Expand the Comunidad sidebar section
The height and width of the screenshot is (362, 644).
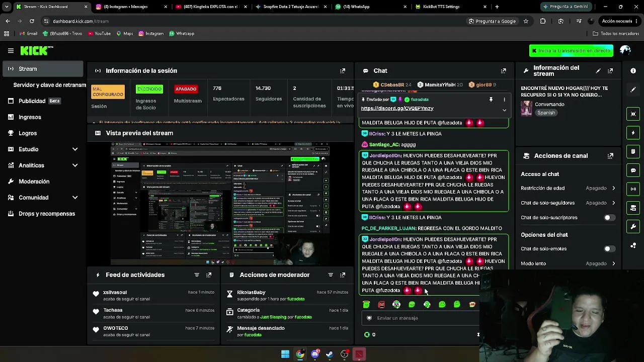[43, 198]
